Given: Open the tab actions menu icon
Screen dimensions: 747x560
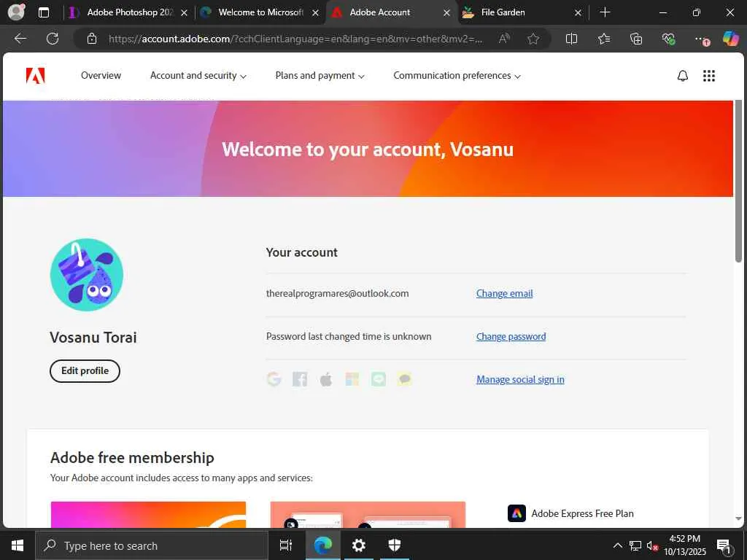Looking at the screenshot, I should pos(43,12).
